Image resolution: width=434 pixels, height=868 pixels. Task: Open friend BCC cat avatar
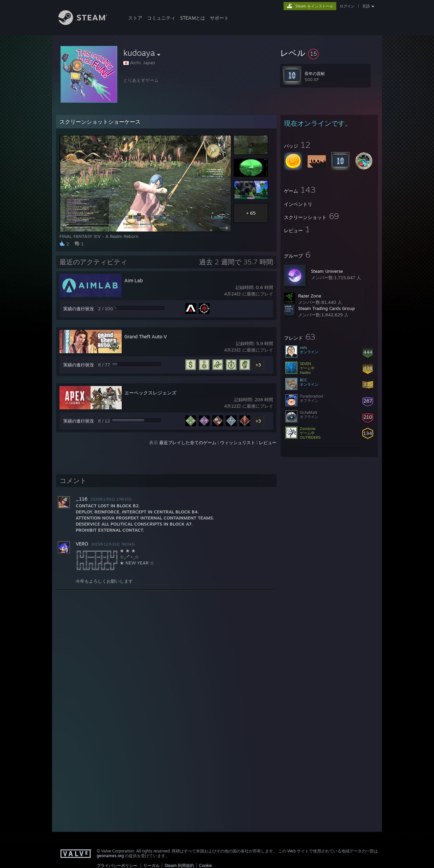[x=291, y=384]
